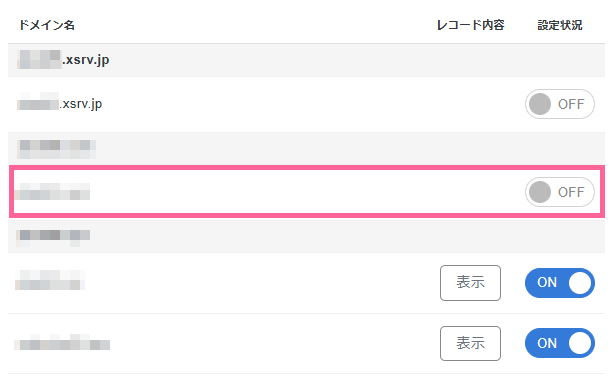Select the blurred group heading above the highlighted row
This screenshot has height=390, width=611.
(57, 149)
